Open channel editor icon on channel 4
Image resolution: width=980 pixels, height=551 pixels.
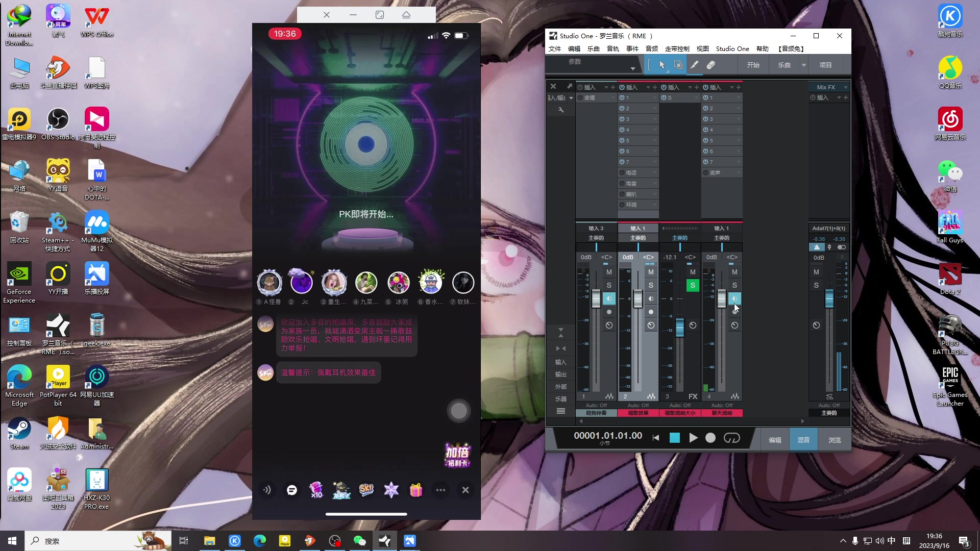[734, 396]
